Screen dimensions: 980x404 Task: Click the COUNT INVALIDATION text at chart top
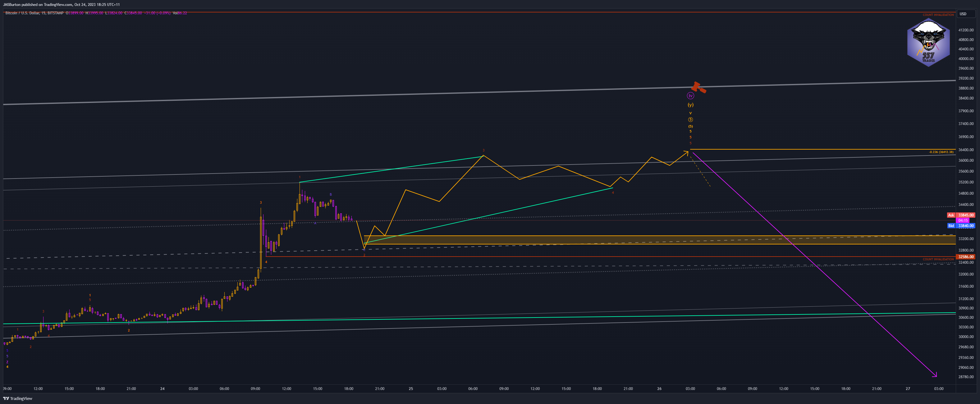tap(938, 15)
